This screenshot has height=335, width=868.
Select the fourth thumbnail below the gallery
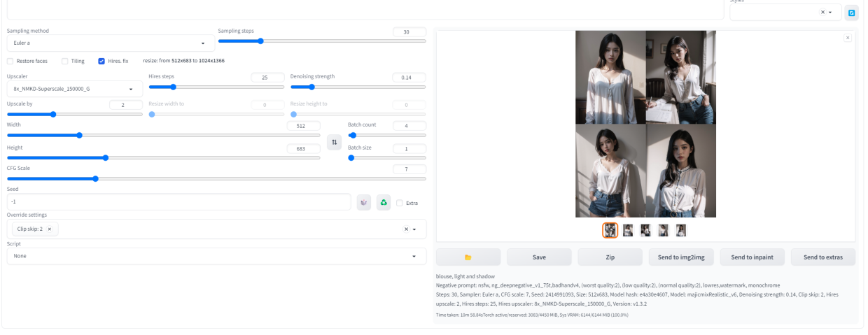click(x=663, y=230)
